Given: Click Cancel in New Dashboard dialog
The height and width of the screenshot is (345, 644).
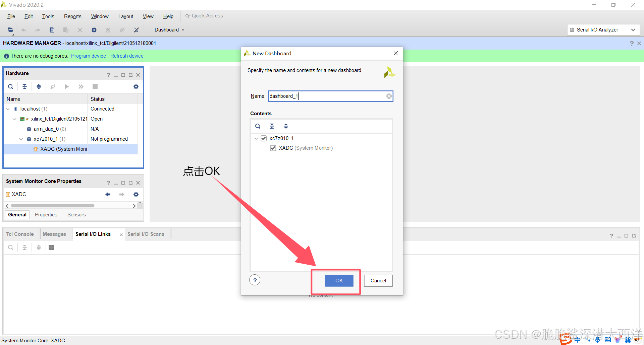Looking at the screenshot, I should click(378, 281).
